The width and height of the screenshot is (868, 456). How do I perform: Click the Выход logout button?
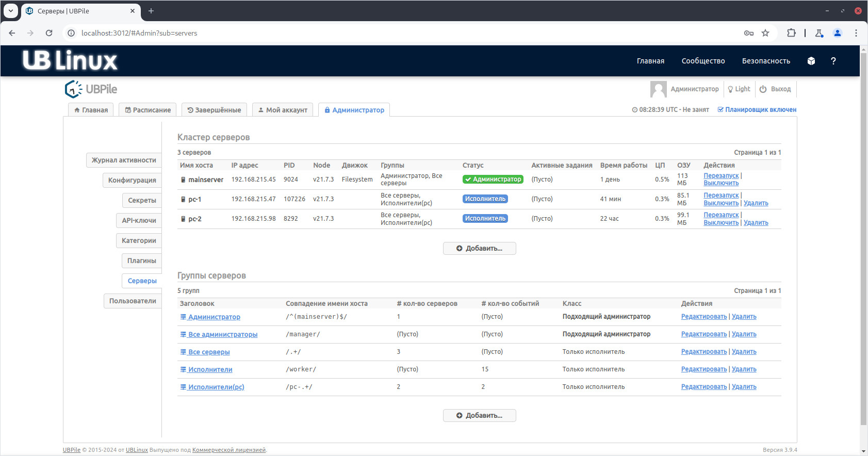tap(775, 89)
